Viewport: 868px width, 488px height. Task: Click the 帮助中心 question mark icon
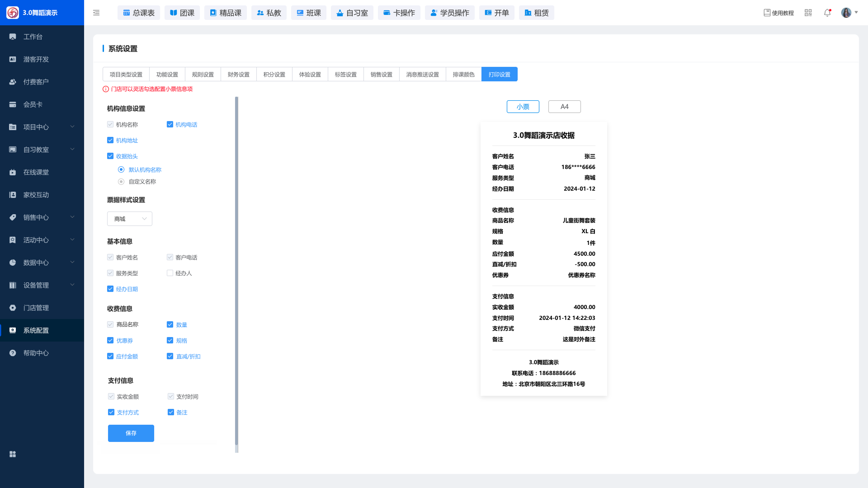tap(13, 353)
